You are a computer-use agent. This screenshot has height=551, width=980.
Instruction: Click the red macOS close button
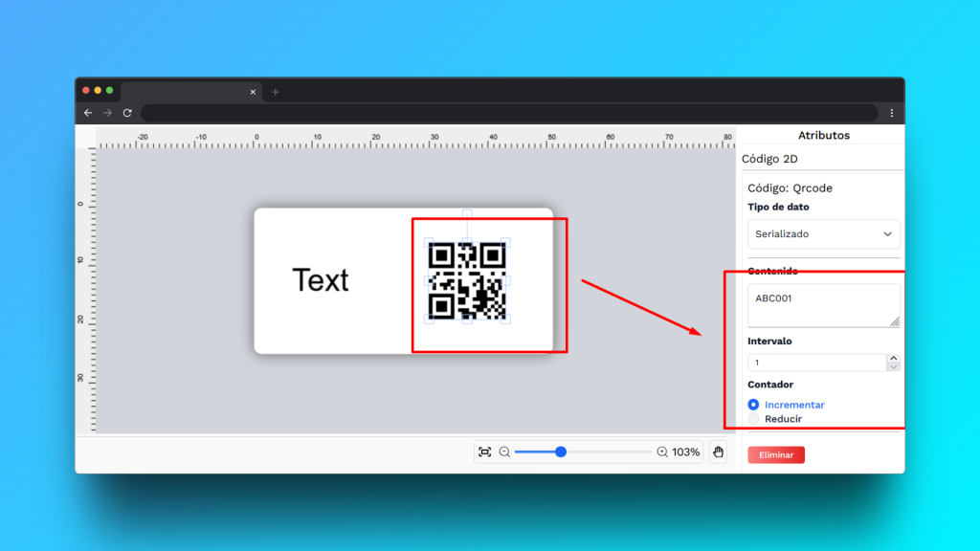(86, 91)
